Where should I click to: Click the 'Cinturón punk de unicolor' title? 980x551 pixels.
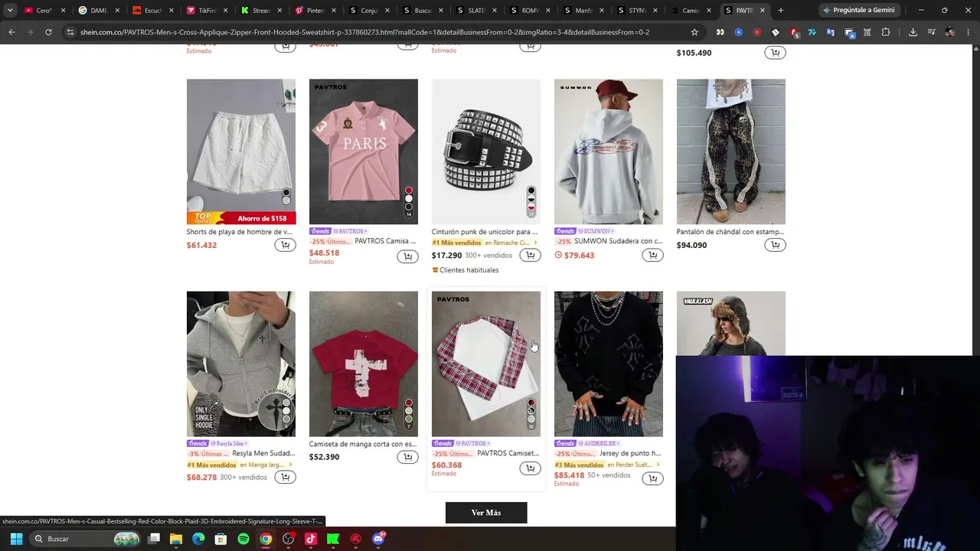click(485, 232)
